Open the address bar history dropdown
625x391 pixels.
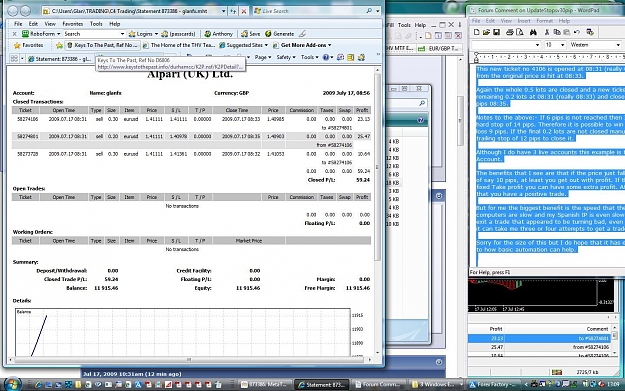point(223,11)
